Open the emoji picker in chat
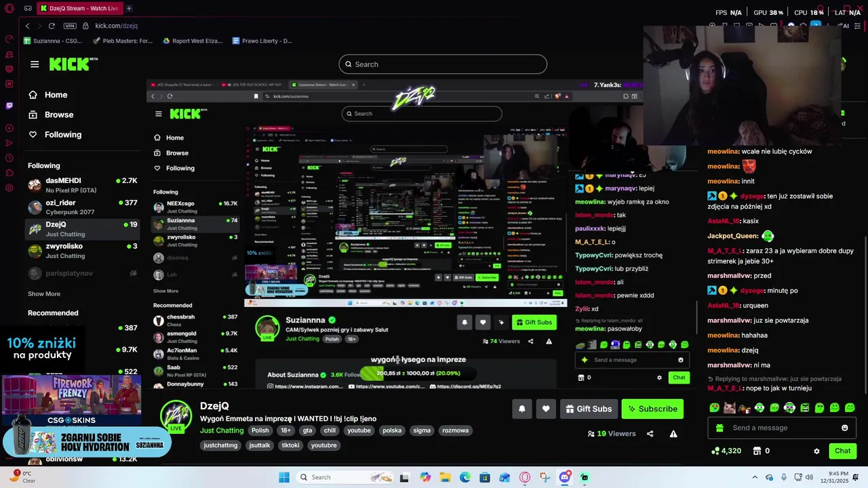 (845, 428)
